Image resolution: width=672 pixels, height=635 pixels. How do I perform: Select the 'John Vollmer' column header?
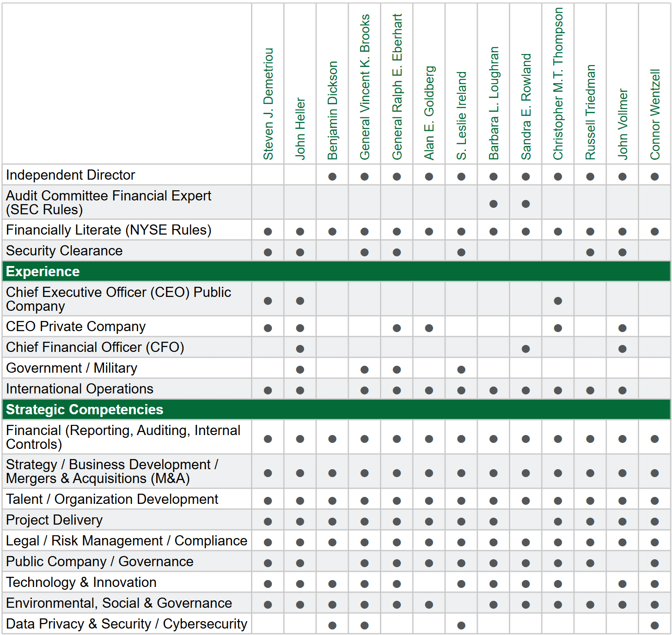tap(623, 124)
